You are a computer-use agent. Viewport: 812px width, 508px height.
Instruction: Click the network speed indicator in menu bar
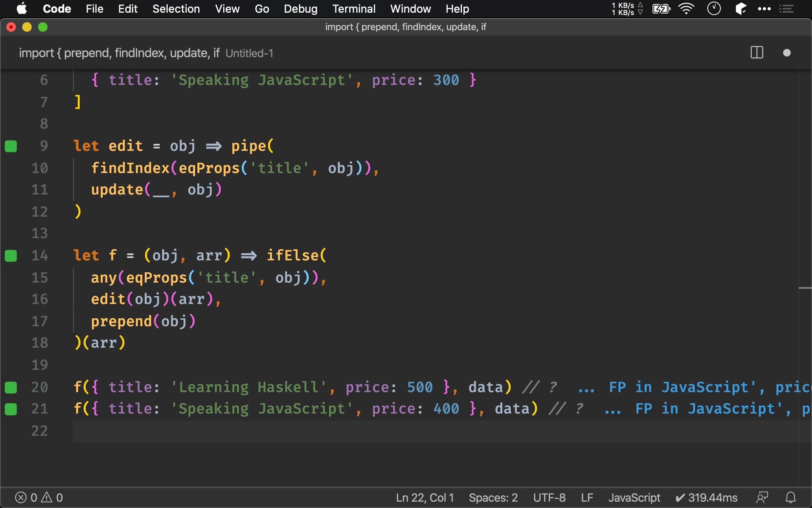[x=627, y=9]
